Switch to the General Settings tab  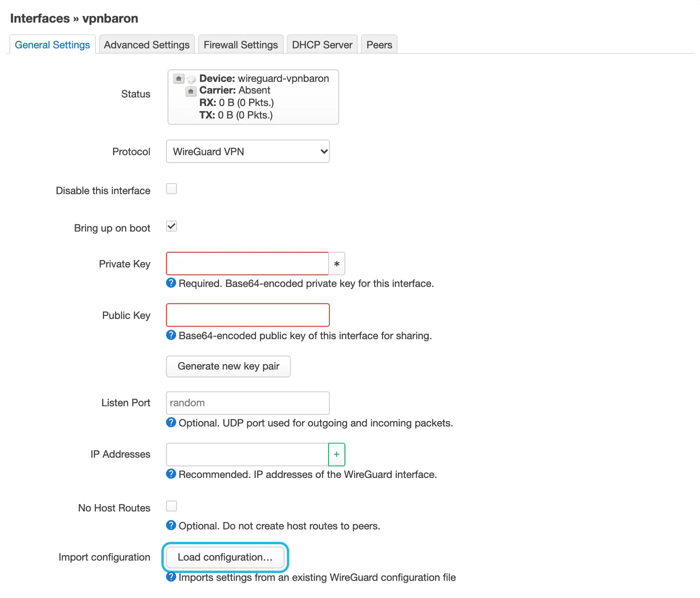[x=52, y=44]
